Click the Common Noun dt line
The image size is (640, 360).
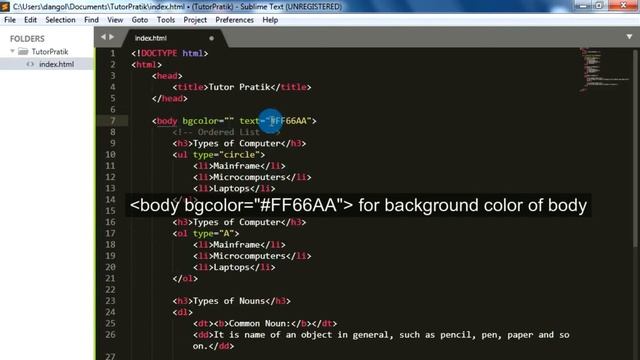coord(265,324)
